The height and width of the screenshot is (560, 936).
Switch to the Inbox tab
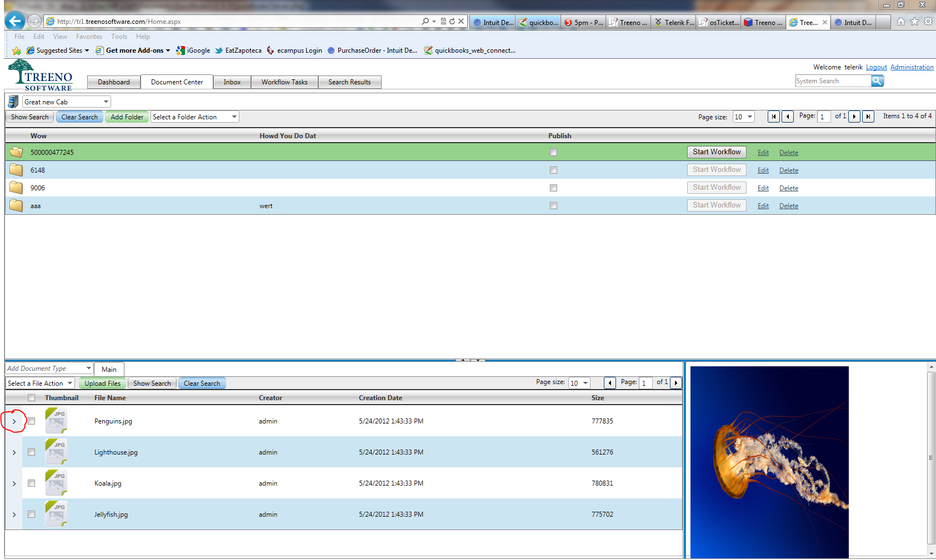click(x=232, y=82)
